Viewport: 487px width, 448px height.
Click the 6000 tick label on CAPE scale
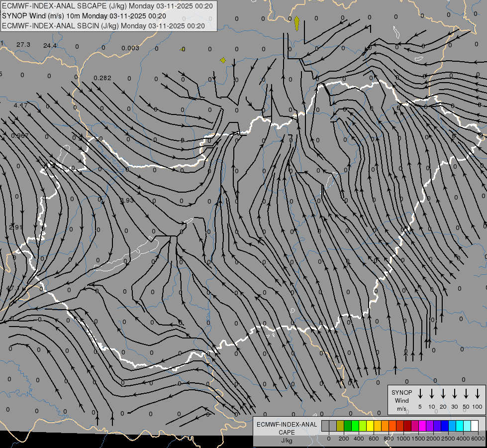tap(478, 439)
